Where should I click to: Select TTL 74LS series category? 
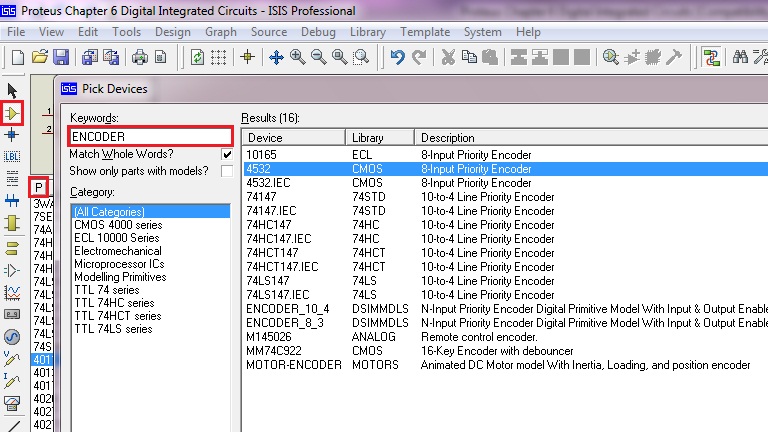click(114, 329)
